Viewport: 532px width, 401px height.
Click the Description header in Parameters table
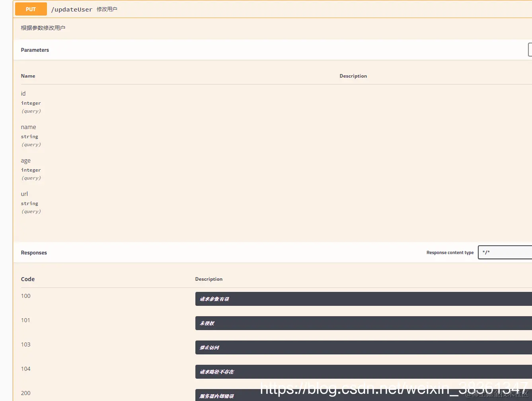pyautogui.click(x=353, y=76)
